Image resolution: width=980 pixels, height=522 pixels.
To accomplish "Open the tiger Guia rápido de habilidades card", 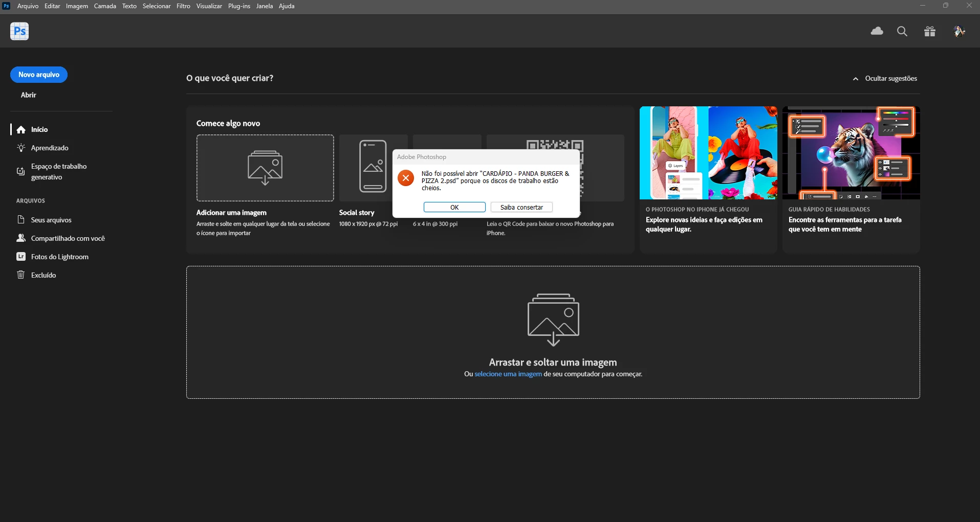I will (851, 179).
